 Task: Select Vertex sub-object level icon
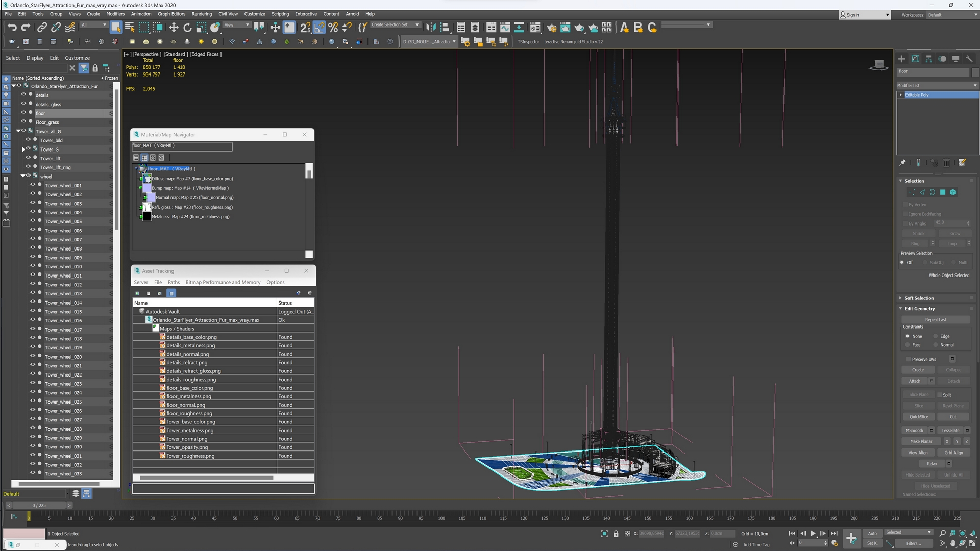(x=912, y=192)
